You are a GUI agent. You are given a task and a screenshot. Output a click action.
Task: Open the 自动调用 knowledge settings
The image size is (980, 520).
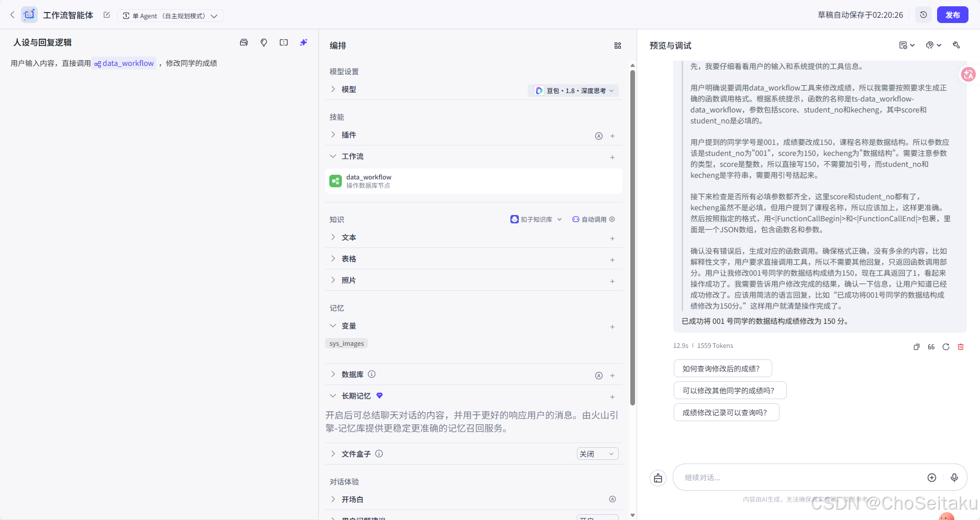pos(594,219)
